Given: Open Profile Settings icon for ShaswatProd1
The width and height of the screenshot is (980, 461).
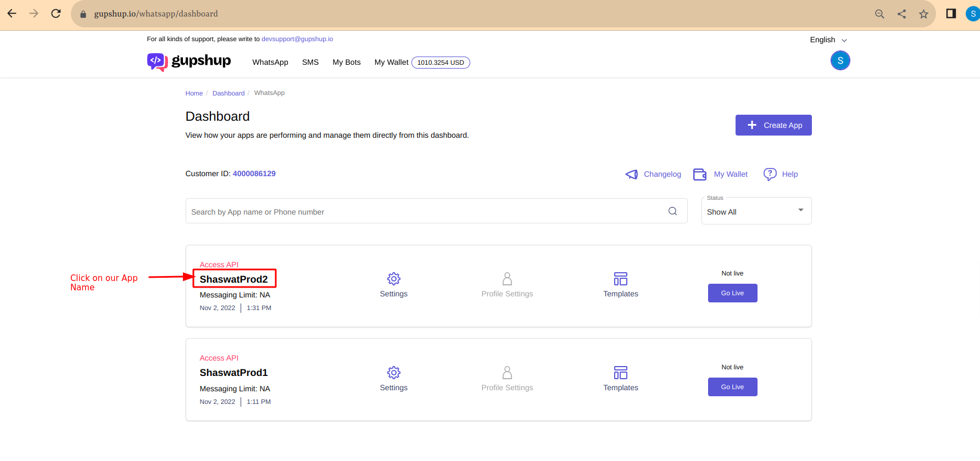Looking at the screenshot, I should point(507,373).
